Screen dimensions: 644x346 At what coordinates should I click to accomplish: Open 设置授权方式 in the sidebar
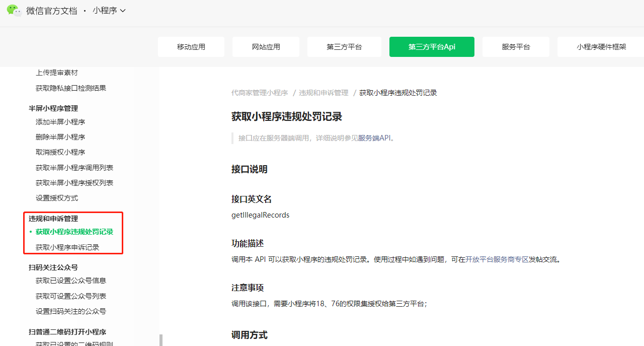[x=57, y=198]
